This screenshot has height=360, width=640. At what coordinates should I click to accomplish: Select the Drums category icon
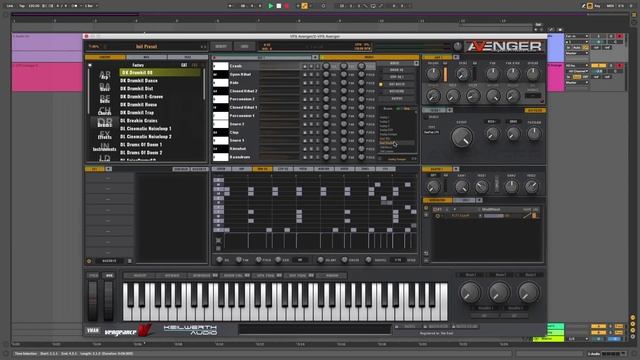105,123
